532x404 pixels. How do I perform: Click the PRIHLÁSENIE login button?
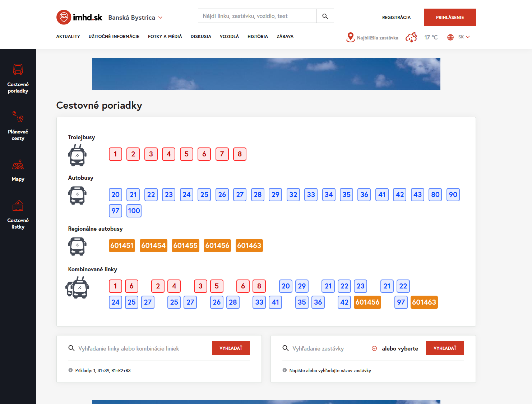coord(450,17)
